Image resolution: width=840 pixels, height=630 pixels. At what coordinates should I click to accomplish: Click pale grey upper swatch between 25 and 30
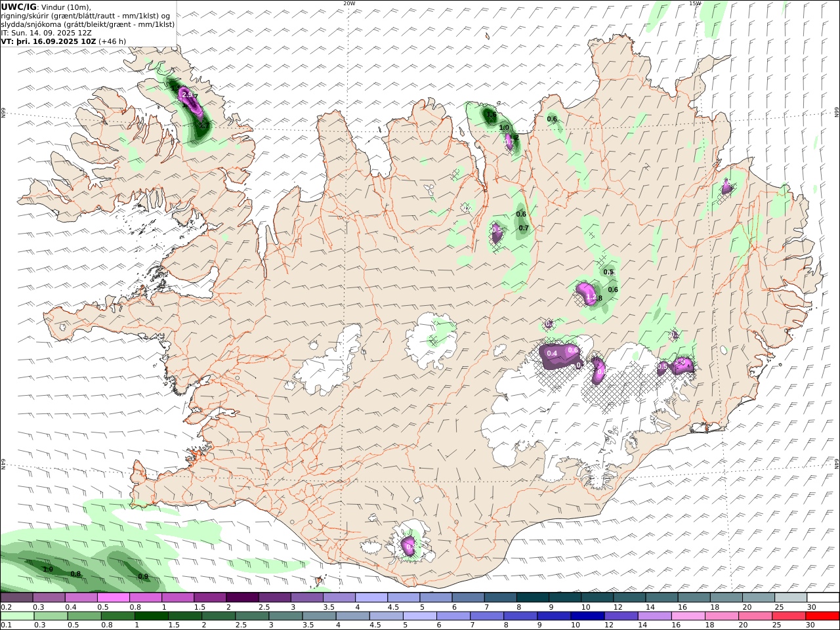[791, 598]
